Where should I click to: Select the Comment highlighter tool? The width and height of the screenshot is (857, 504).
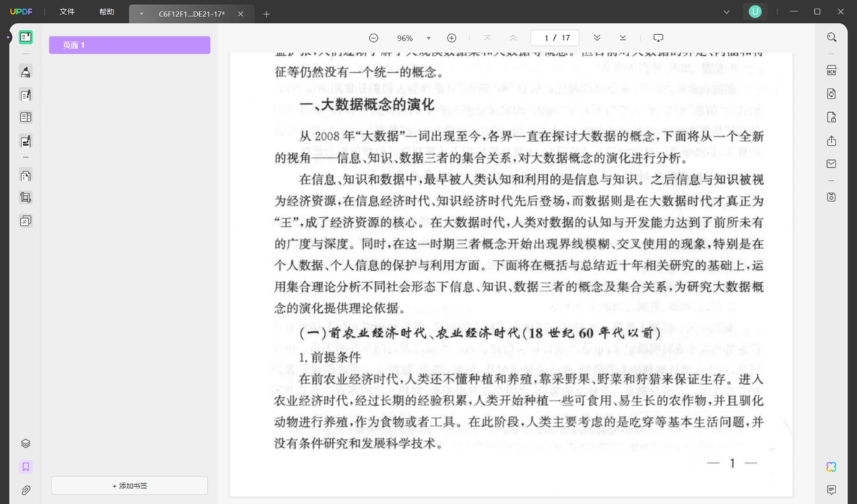(x=26, y=71)
